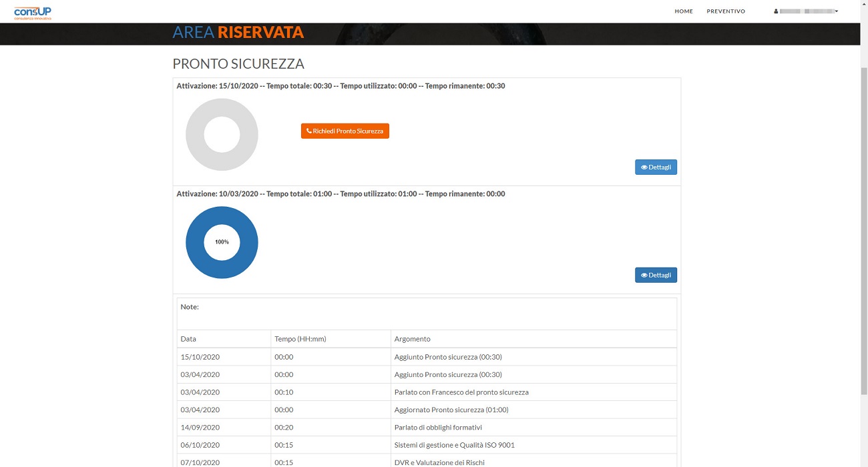Open Dettagli for the 10/03/2020 activation

656,275
